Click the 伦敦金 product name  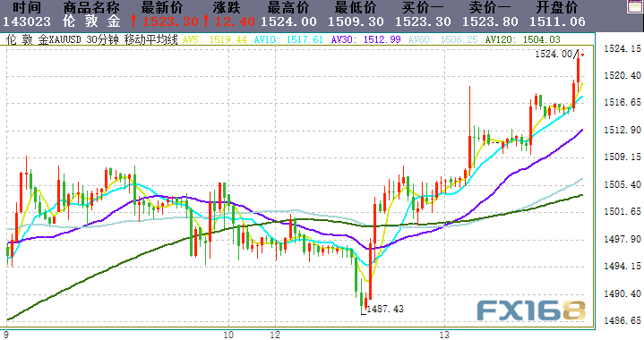[91, 21]
